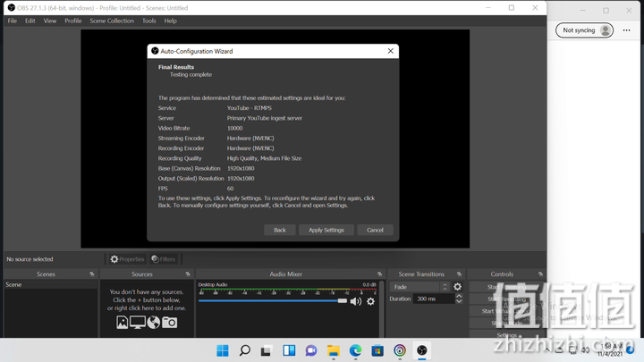The width and height of the screenshot is (644, 362).
Task: Click Apply Settings in the wizard
Action: pos(326,230)
